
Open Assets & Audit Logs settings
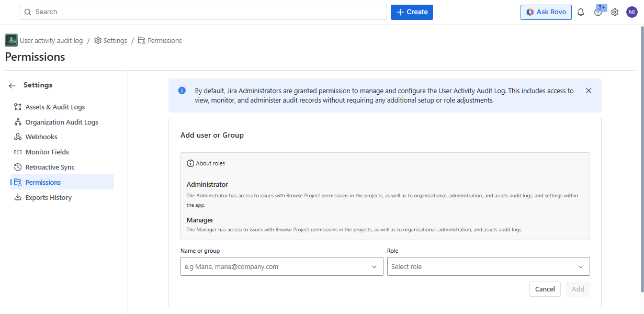pyautogui.click(x=62, y=107)
